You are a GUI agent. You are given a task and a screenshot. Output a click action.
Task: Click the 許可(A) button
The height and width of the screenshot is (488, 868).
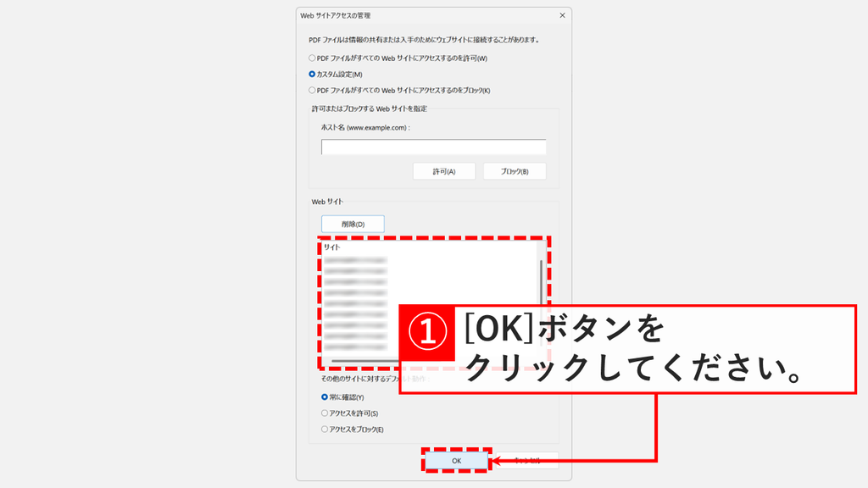(444, 171)
